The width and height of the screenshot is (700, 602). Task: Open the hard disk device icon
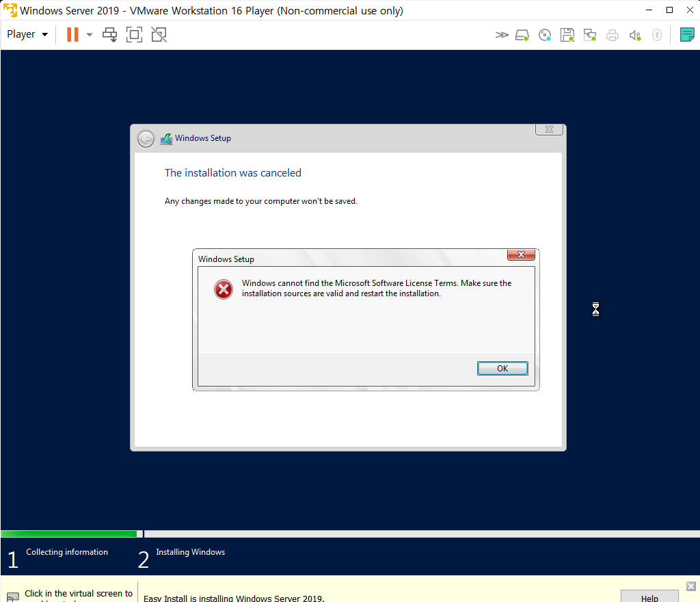pos(522,35)
